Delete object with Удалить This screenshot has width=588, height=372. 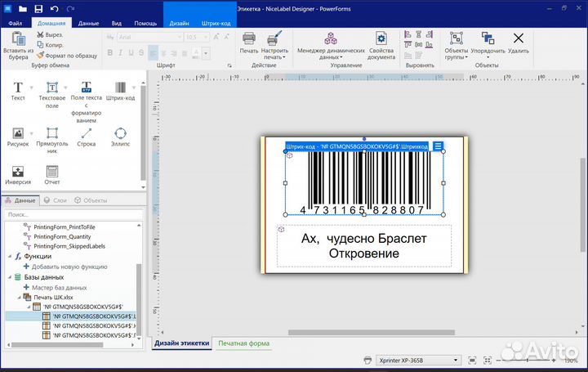click(519, 43)
